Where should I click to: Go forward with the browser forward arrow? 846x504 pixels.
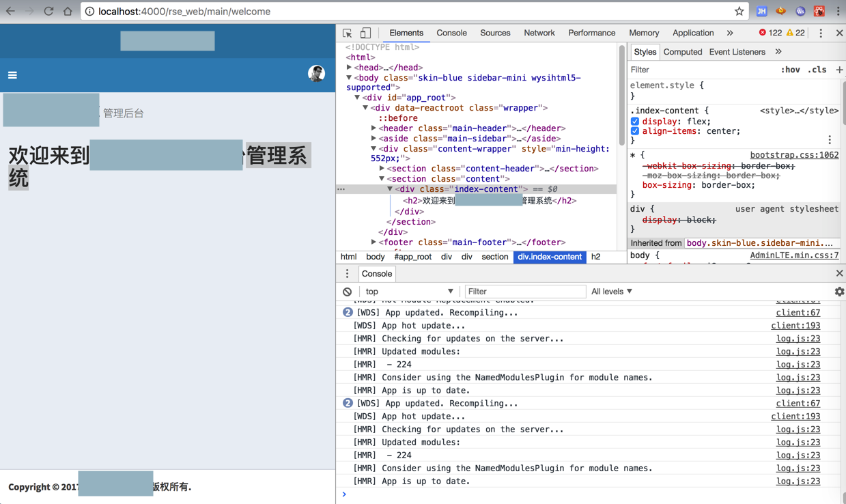[29, 11]
